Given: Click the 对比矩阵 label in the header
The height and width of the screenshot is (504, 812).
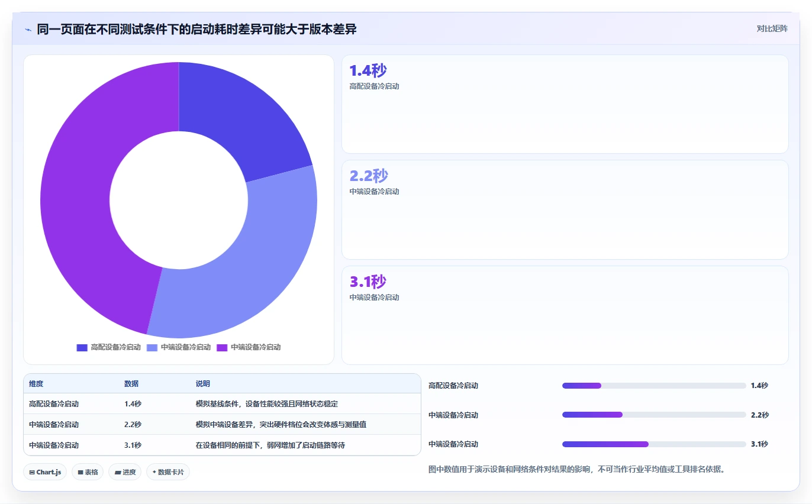Looking at the screenshot, I should tap(772, 28).
